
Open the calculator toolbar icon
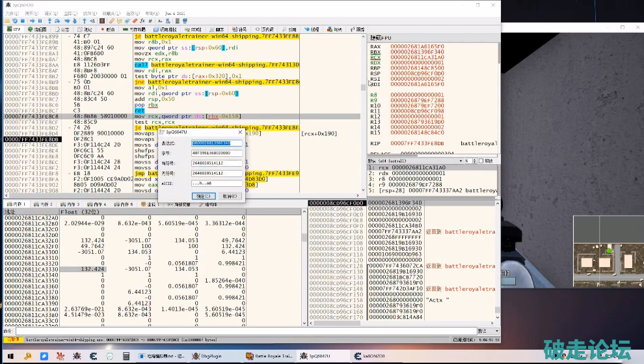pyautogui.click(x=178, y=21)
